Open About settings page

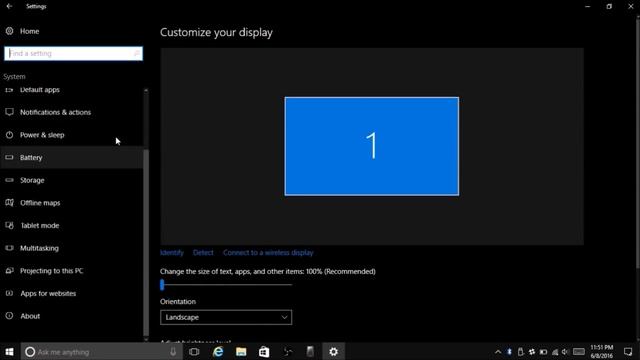click(30, 316)
